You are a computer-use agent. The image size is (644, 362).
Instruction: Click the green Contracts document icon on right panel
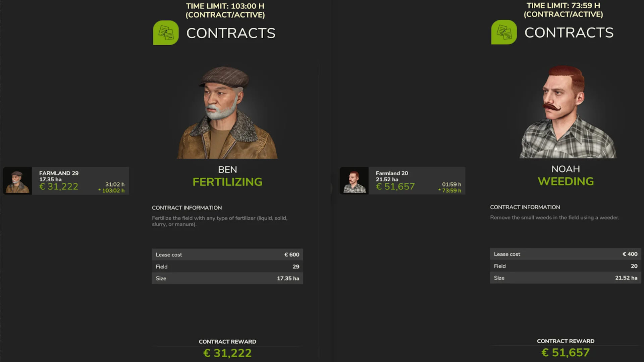pos(503,32)
